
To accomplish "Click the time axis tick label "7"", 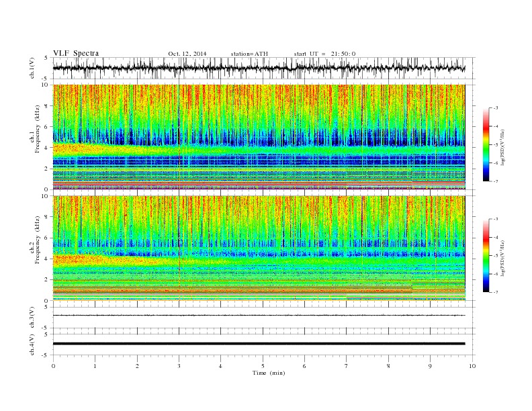I will 347,366.
